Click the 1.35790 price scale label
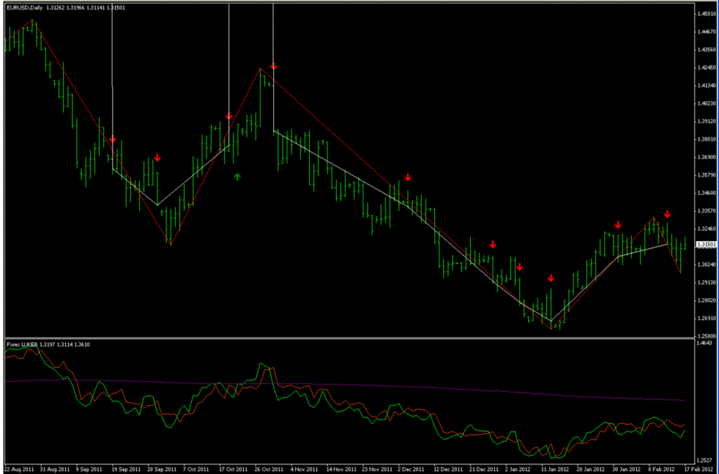This screenshot has width=719, height=474. point(707,175)
